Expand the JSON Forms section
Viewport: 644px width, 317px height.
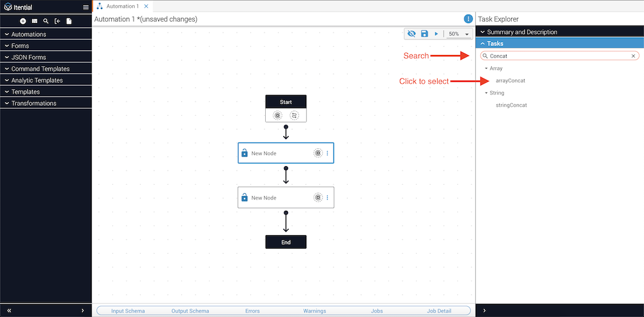click(45, 57)
